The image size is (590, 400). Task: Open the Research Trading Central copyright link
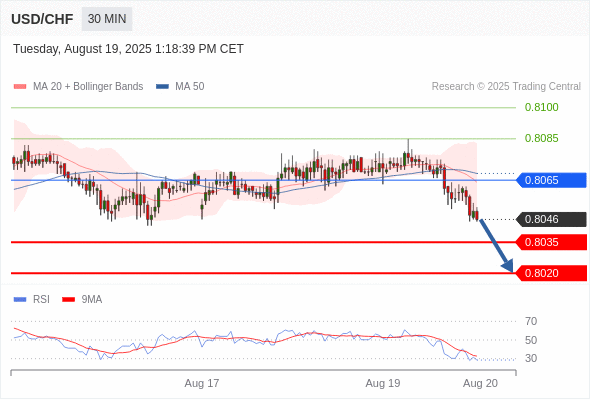506,87
